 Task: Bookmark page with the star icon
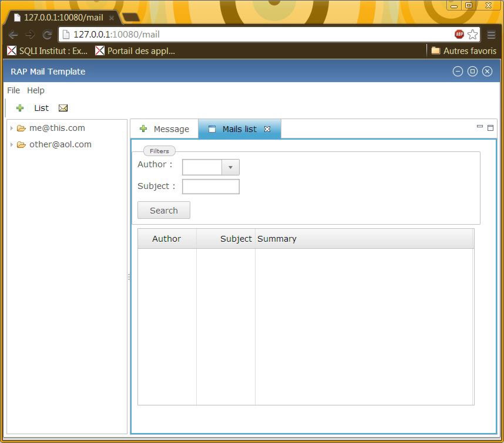[472, 35]
